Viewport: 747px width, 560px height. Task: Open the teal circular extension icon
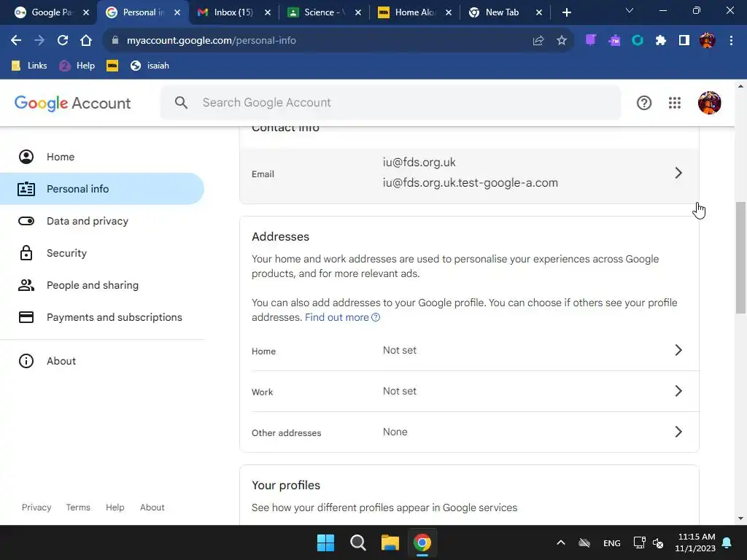pos(638,41)
